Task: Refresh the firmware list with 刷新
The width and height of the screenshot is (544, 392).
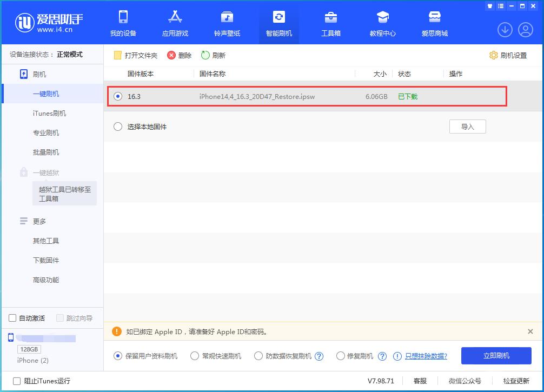Action: click(213, 55)
